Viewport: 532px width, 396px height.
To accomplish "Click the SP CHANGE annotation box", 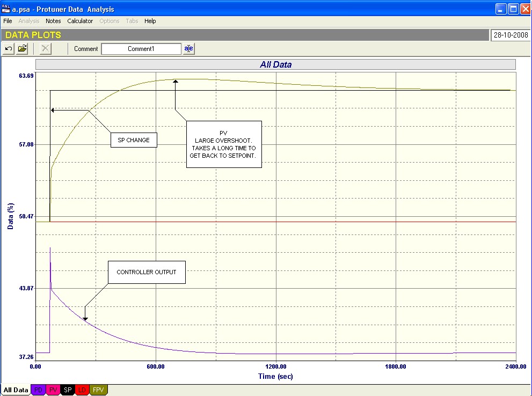I will click(134, 140).
